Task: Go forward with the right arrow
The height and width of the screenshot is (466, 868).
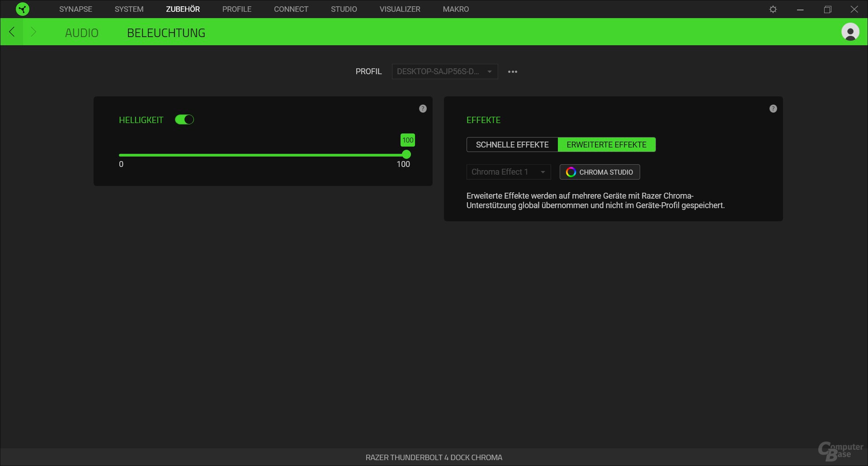Action: pos(33,32)
